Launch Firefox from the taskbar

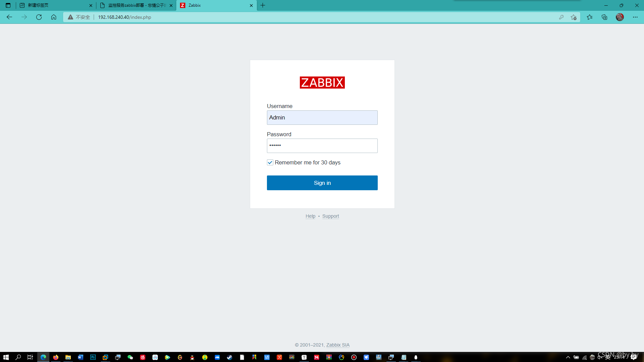coord(56,357)
